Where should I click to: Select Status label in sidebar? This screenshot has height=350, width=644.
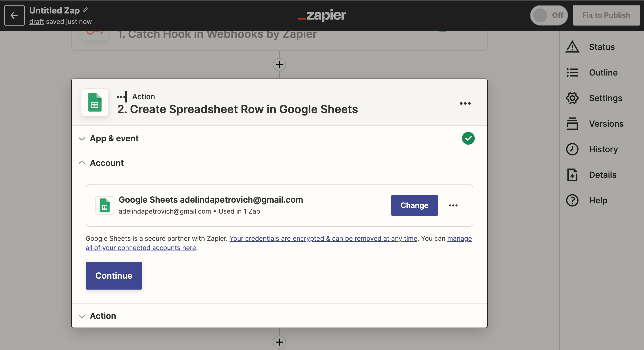602,47
